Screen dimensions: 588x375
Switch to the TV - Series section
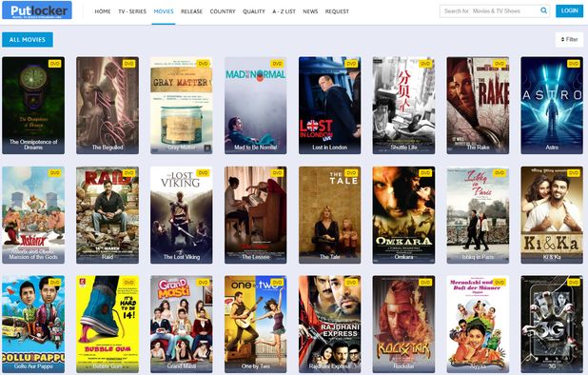[x=132, y=11]
